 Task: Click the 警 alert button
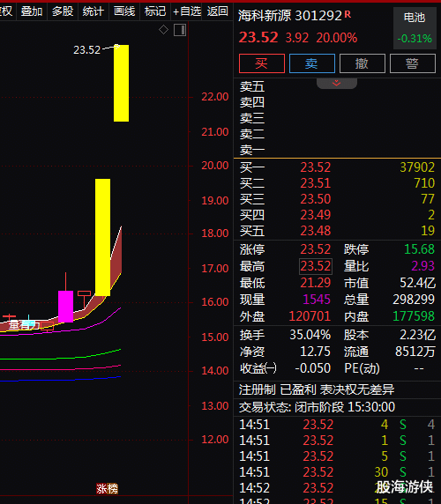coord(413,63)
